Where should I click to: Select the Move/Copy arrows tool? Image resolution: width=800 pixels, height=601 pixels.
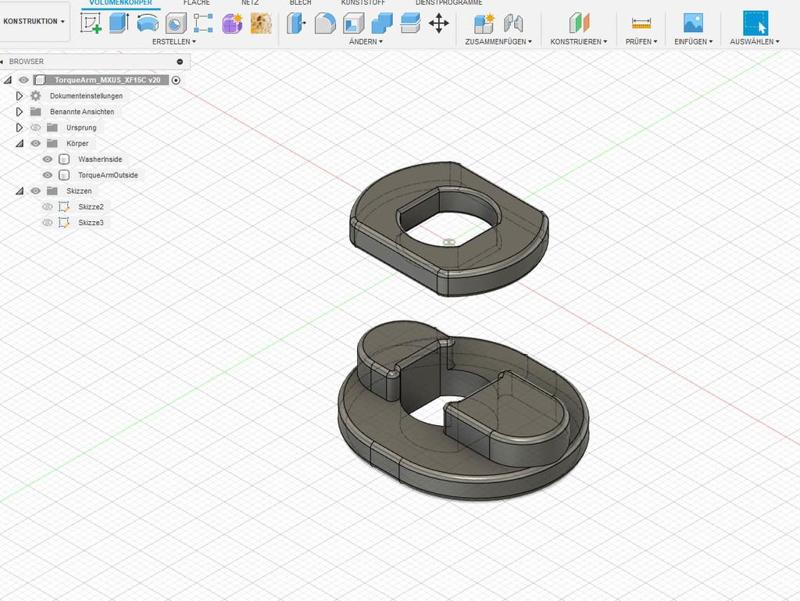(439, 23)
